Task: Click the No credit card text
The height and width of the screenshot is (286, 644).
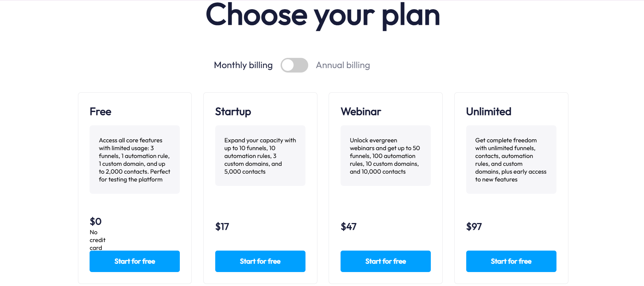Action: pos(97,240)
